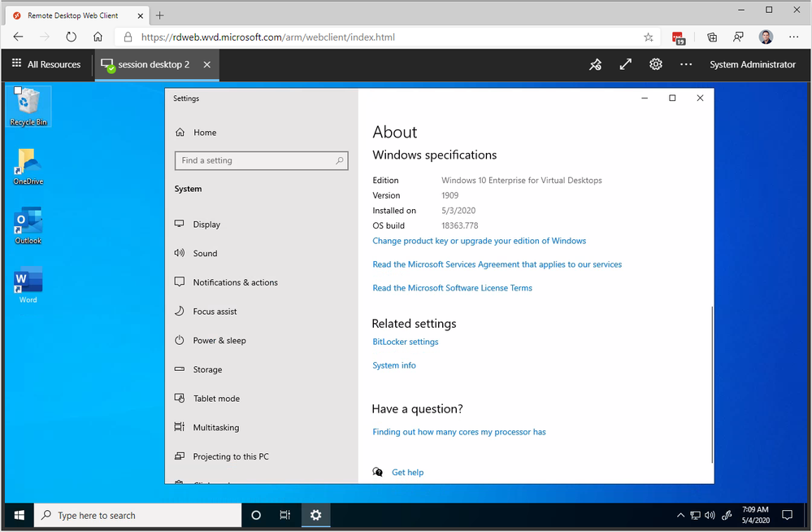Show hidden tray icons chevron

pyautogui.click(x=680, y=516)
